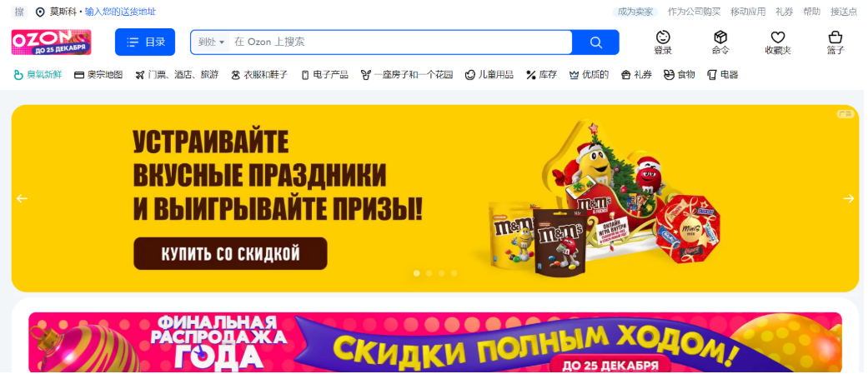Expand the 到处 search scope dropdown
The image size is (868, 374).
pyautogui.click(x=211, y=42)
